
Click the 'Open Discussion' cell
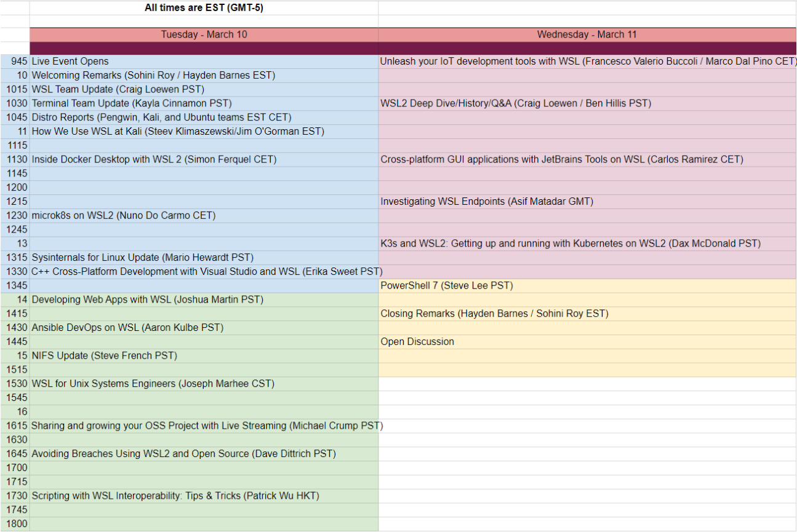(x=587, y=342)
